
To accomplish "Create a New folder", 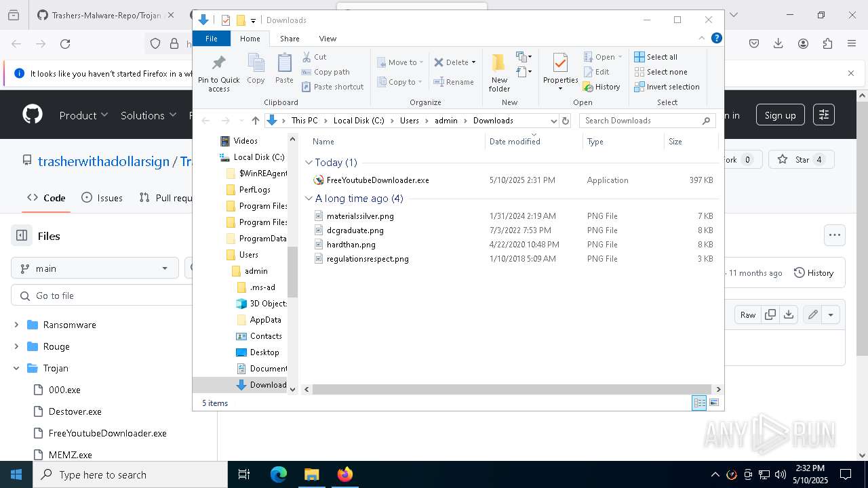I will coord(499,73).
